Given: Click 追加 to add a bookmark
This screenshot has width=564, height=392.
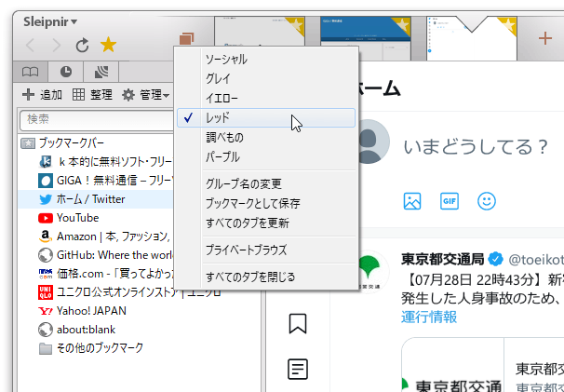Looking at the screenshot, I should pos(42,95).
